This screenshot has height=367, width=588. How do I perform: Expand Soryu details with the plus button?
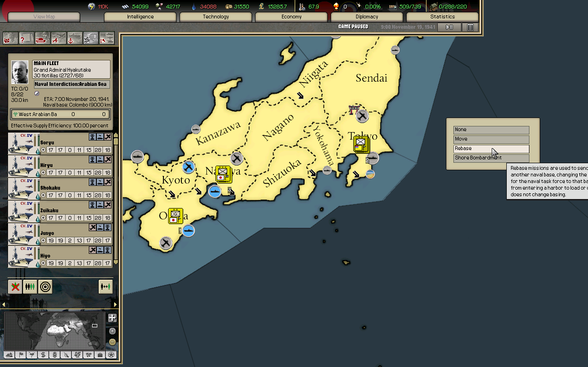(x=43, y=150)
